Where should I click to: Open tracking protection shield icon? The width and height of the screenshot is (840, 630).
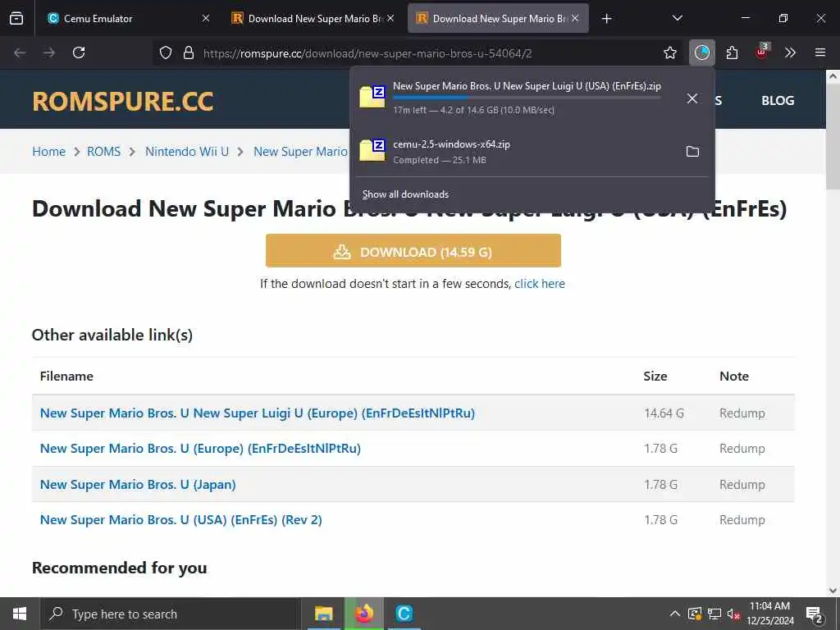pos(166,52)
